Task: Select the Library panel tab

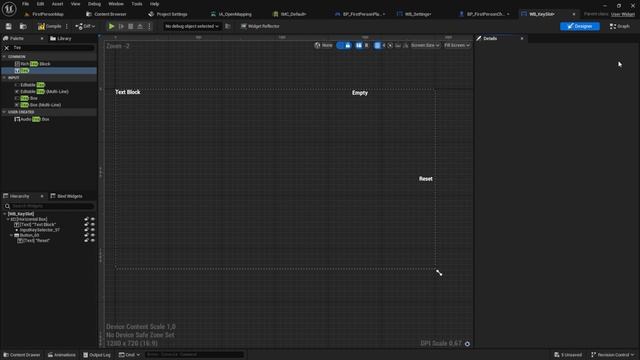Action: (61, 38)
